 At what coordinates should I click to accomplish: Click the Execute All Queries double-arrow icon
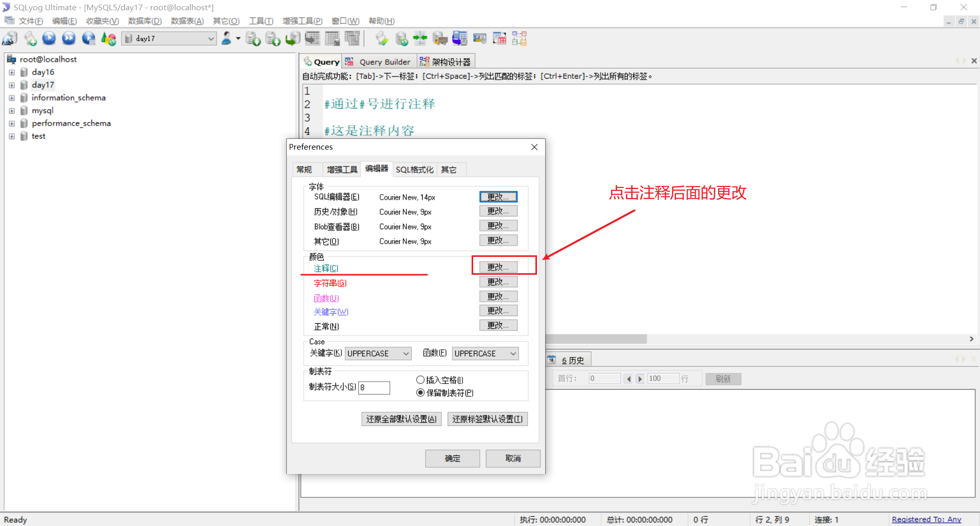pyautogui.click(x=69, y=38)
